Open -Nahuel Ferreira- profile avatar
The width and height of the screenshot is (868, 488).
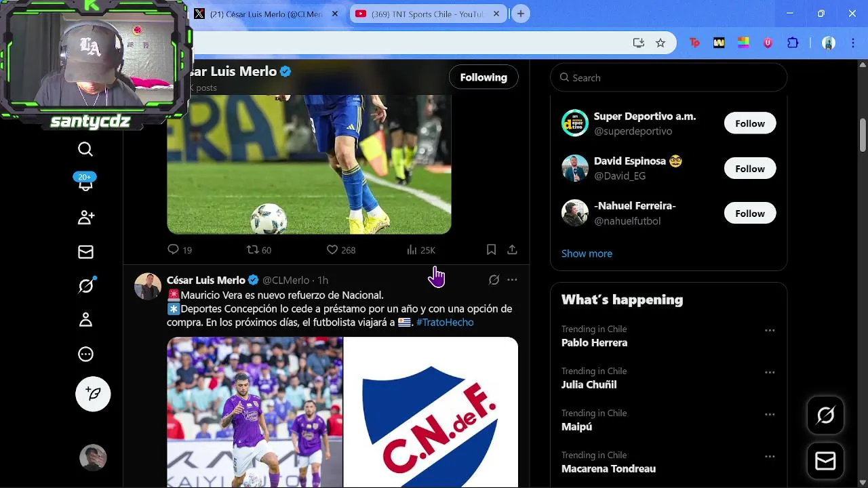click(574, 213)
